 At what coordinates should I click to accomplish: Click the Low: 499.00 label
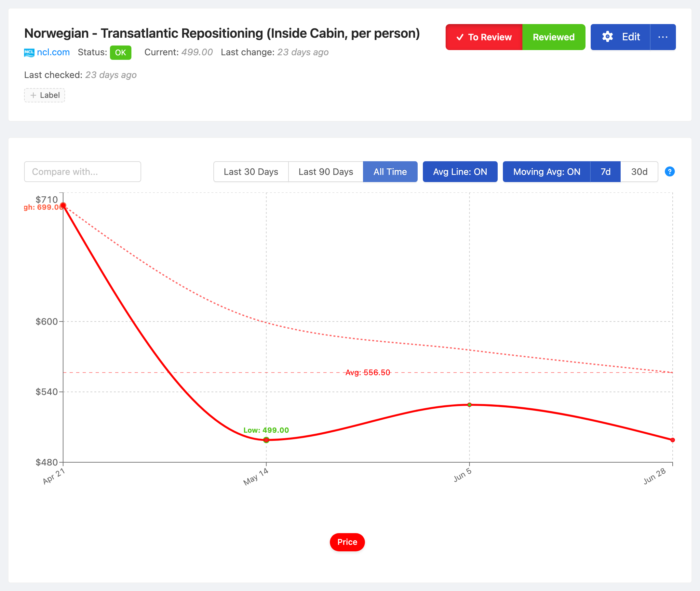pos(266,430)
